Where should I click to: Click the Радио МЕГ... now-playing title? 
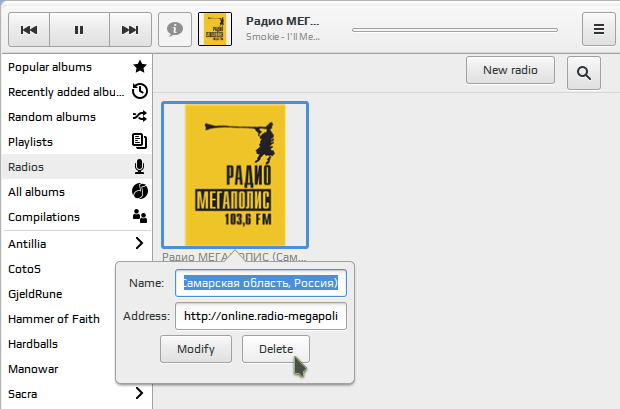(282, 21)
